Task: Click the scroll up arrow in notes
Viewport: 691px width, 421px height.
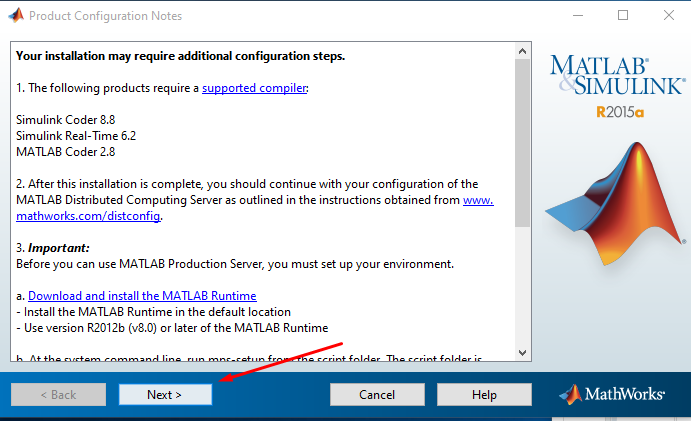Action: pyautogui.click(x=523, y=51)
